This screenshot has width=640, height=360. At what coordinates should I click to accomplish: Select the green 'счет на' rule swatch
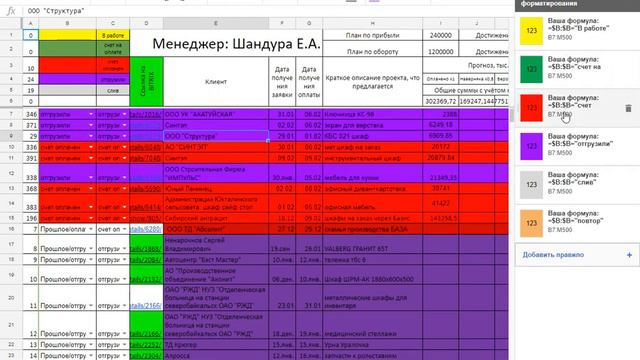531,69
